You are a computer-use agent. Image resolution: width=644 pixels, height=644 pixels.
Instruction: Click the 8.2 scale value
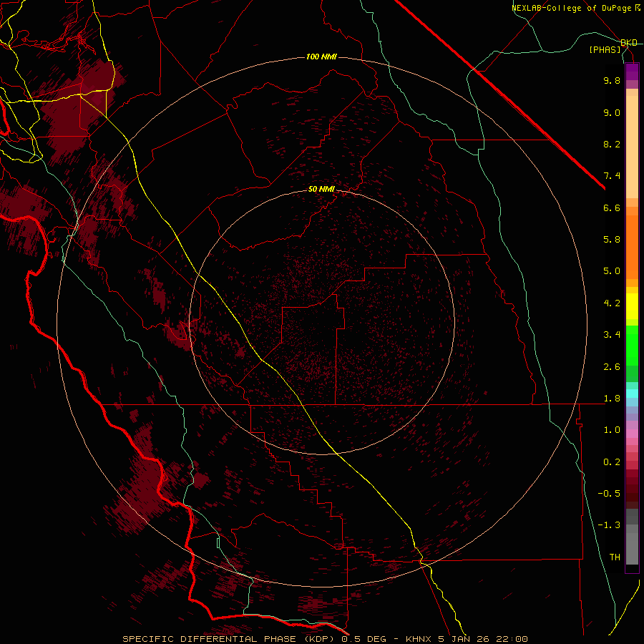coord(612,144)
